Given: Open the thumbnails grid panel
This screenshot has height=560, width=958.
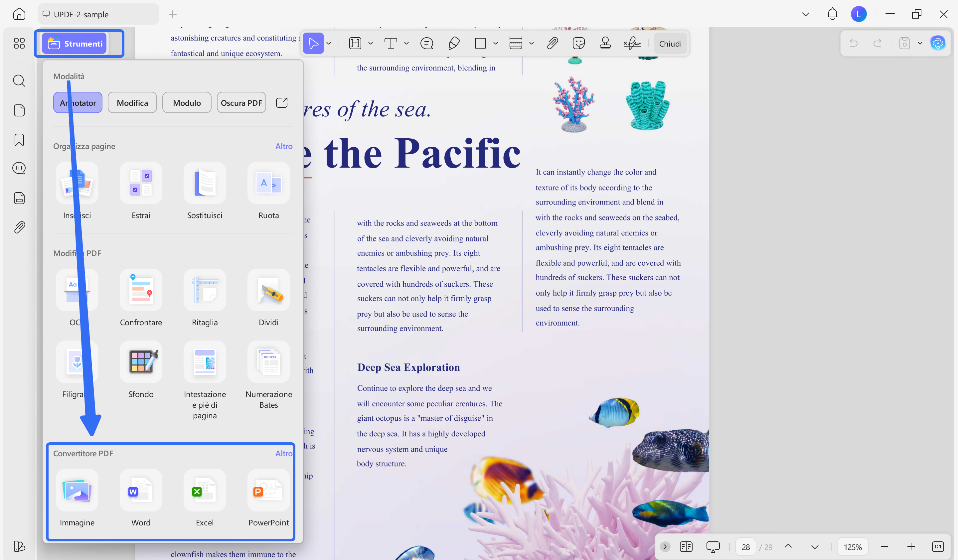Looking at the screenshot, I should 19,43.
